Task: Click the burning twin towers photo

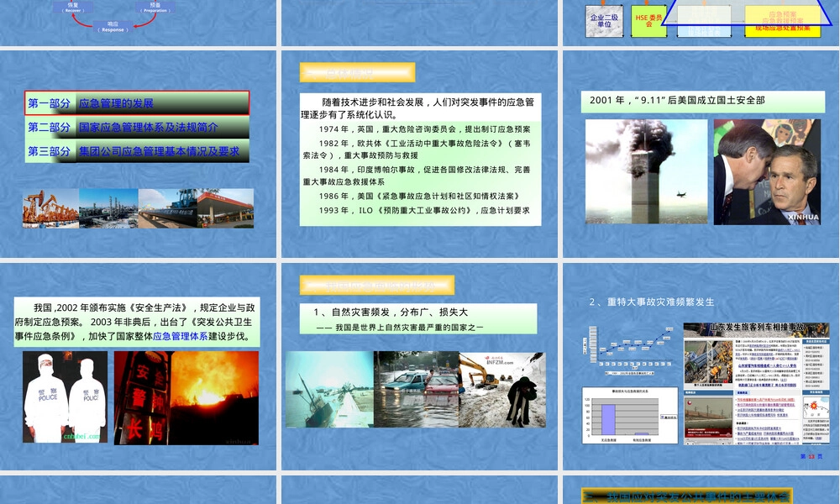Action: 646,171
